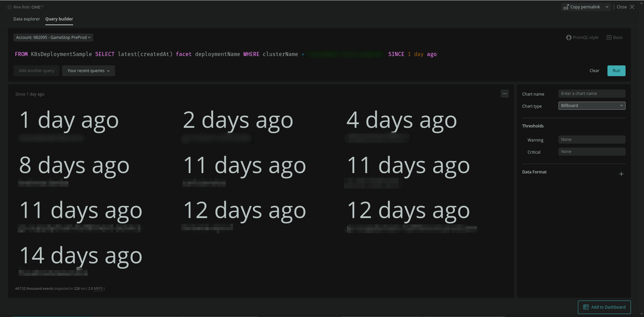Expand the arrow beside Copy permalink

click(607, 7)
